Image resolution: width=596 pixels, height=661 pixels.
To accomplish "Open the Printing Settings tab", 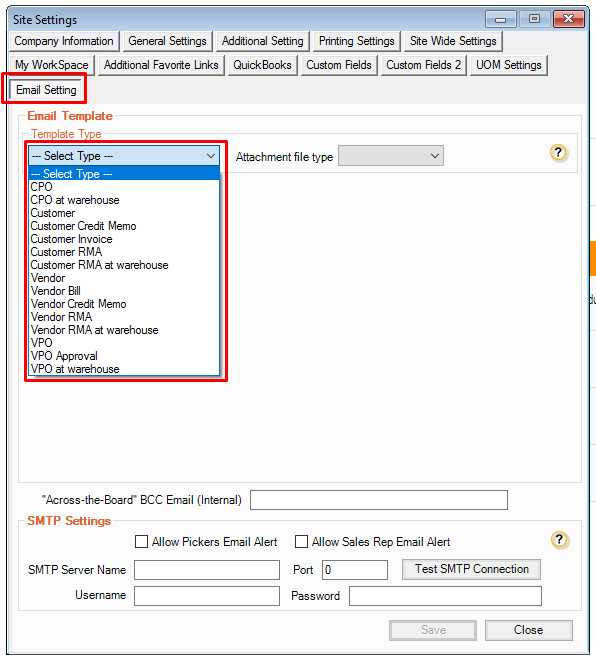I will tap(357, 41).
